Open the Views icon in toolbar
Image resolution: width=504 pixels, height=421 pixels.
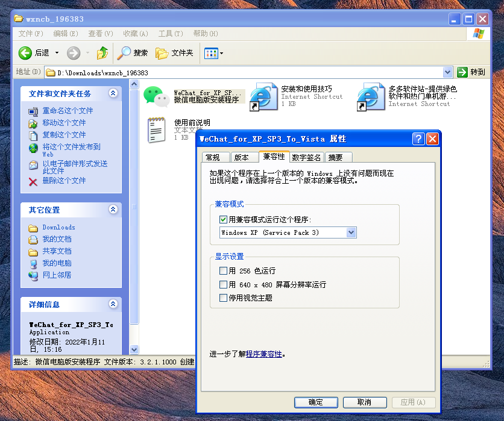(x=211, y=54)
